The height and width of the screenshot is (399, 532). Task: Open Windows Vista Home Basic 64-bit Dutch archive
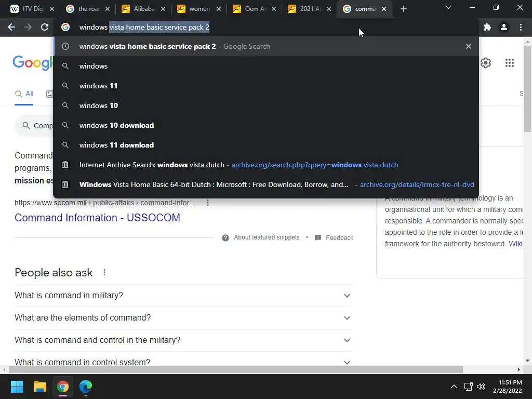click(x=266, y=184)
